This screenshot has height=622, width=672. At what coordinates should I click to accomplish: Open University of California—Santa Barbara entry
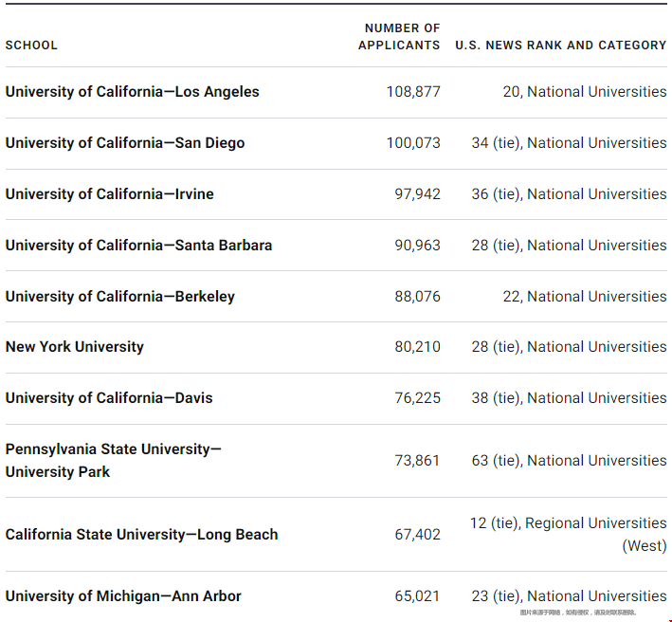point(138,246)
